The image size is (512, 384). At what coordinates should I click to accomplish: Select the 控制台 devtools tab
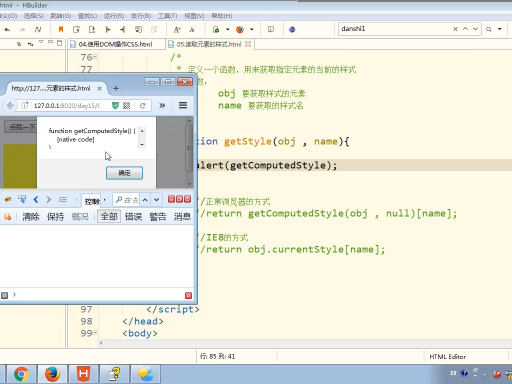click(x=91, y=201)
